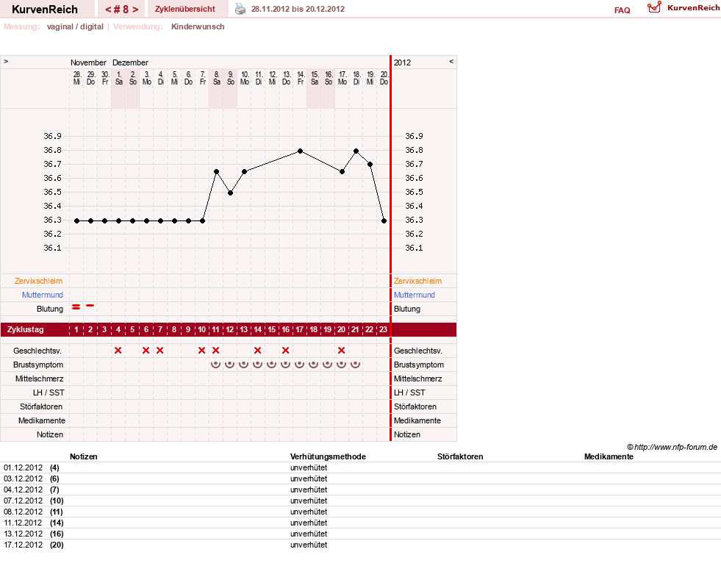Click the KurvenReich title at top left
Viewport: 721px width, 588px height.
[45, 10]
